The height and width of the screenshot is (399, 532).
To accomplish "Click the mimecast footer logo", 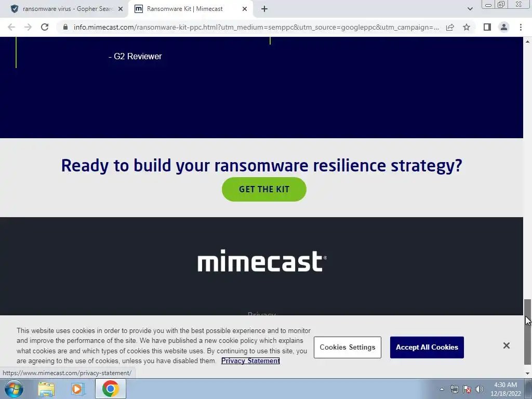I will (x=262, y=261).
